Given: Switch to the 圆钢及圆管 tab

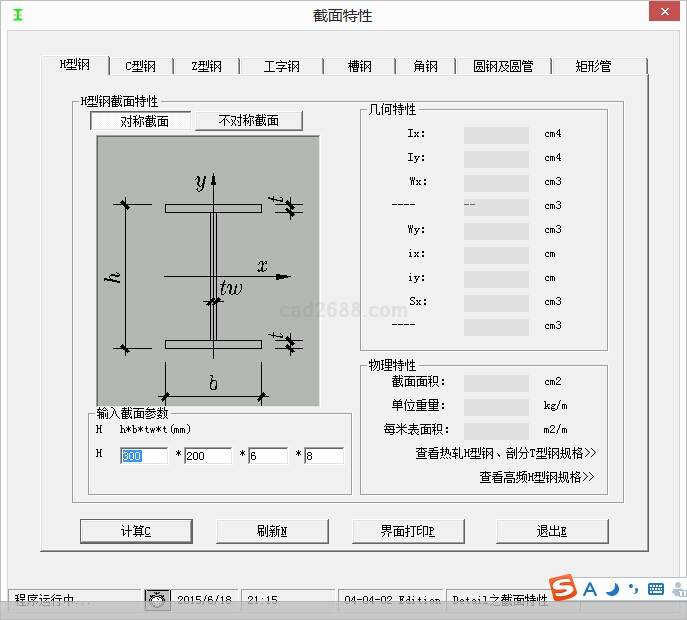Looking at the screenshot, I should pos(503,66).
